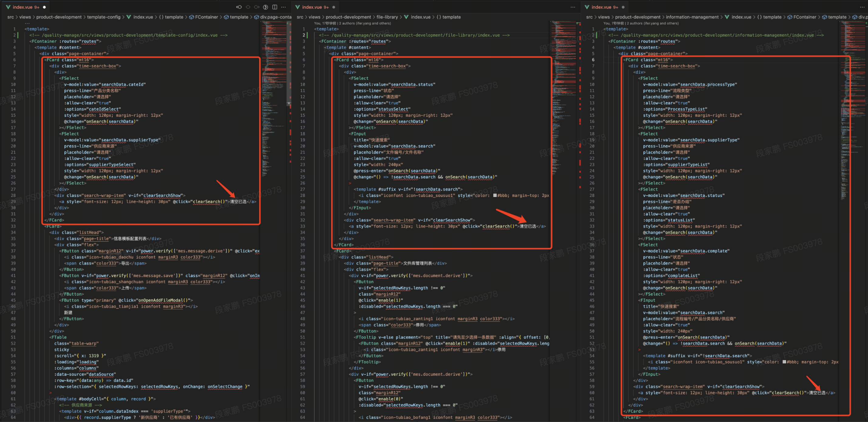
Task: Open FContainer breadcrumb in left pane
Action: point(207,17)
